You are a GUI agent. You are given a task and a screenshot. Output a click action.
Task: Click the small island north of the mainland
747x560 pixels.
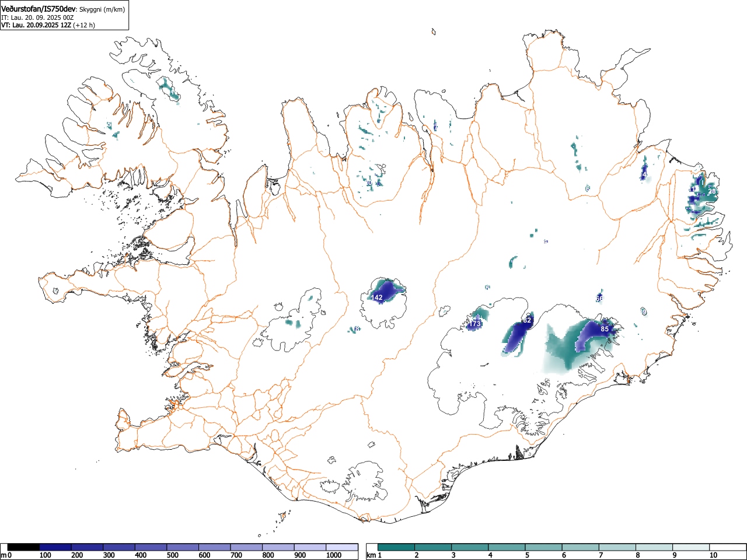[x=434, y=32]
